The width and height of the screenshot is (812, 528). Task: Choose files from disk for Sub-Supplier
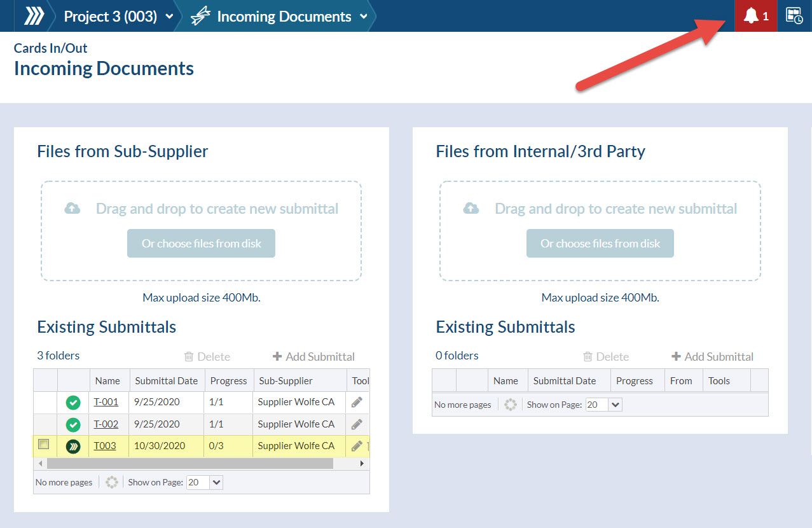[201, 244]
